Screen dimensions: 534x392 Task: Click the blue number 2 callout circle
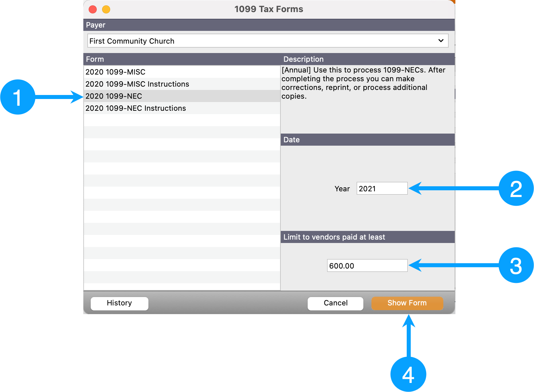[x=516, y=188]
